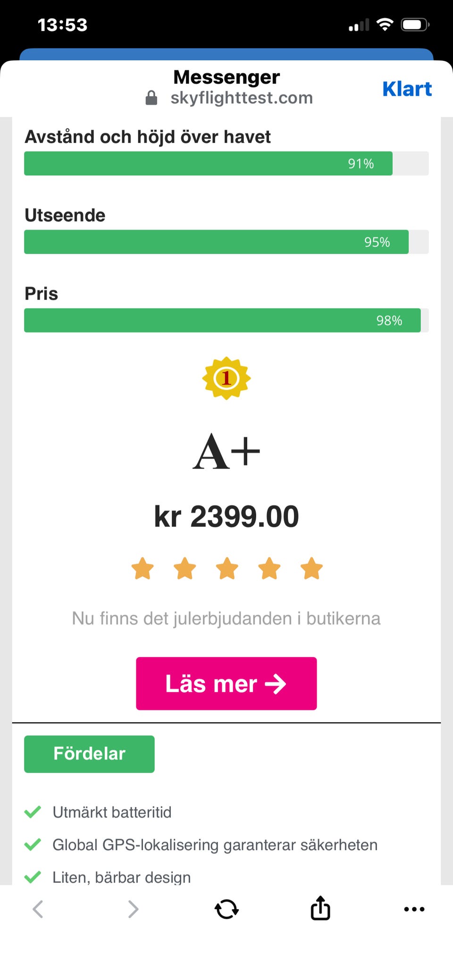Tap the kr 2399.00 price
Viewport: 453px width, 980px height.
(x=226, y=516)
